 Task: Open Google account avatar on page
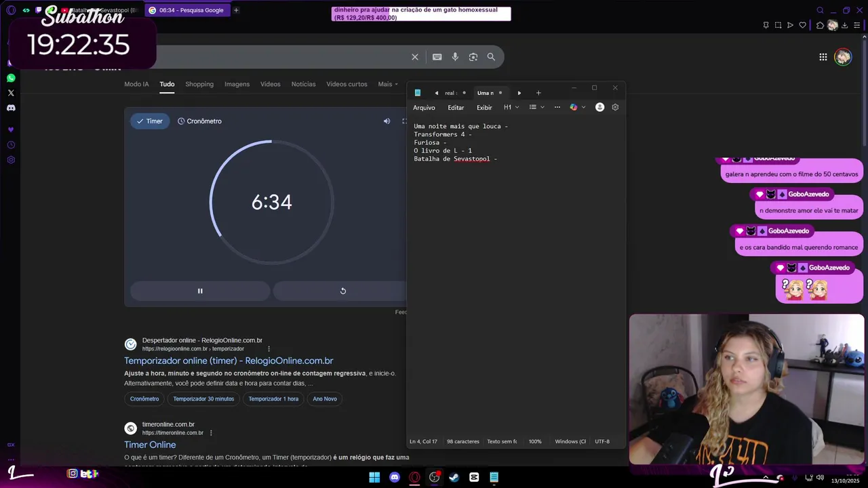[x=843, y=57]
